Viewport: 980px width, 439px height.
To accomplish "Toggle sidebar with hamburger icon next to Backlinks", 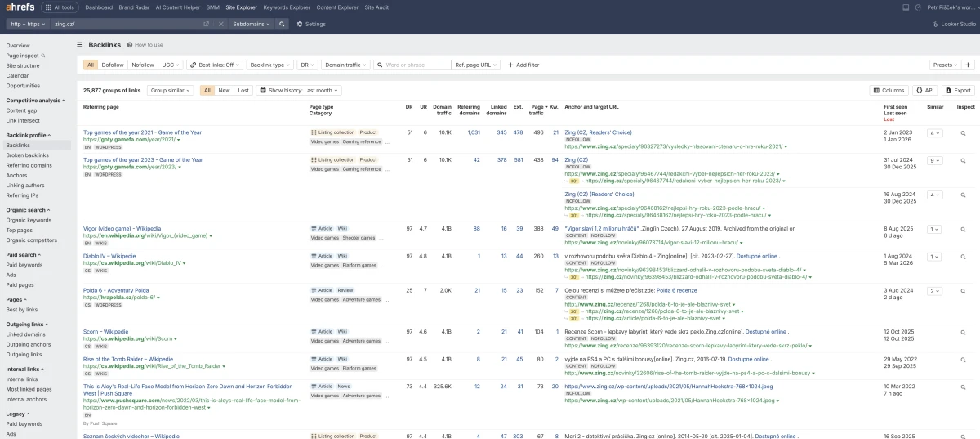I will tap(80, 45).
